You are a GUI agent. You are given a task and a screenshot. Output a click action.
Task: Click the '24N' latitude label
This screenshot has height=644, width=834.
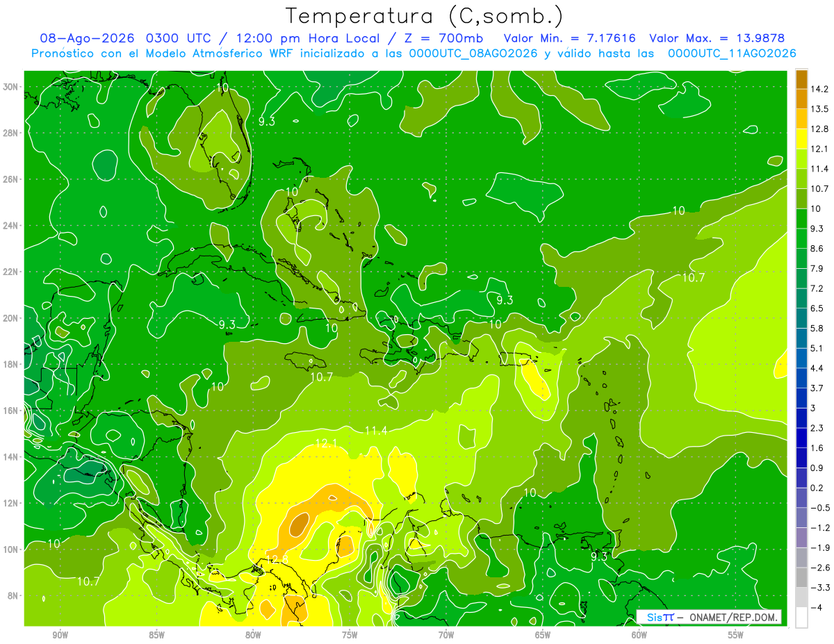[12, 226]
